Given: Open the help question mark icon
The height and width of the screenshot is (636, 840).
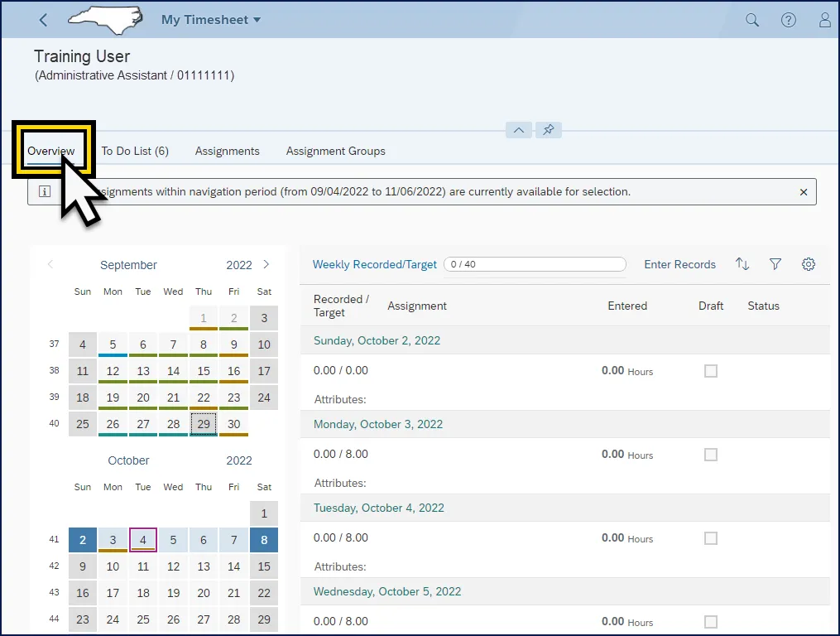Looking at the screenshot, I should (x=788, y=20).
